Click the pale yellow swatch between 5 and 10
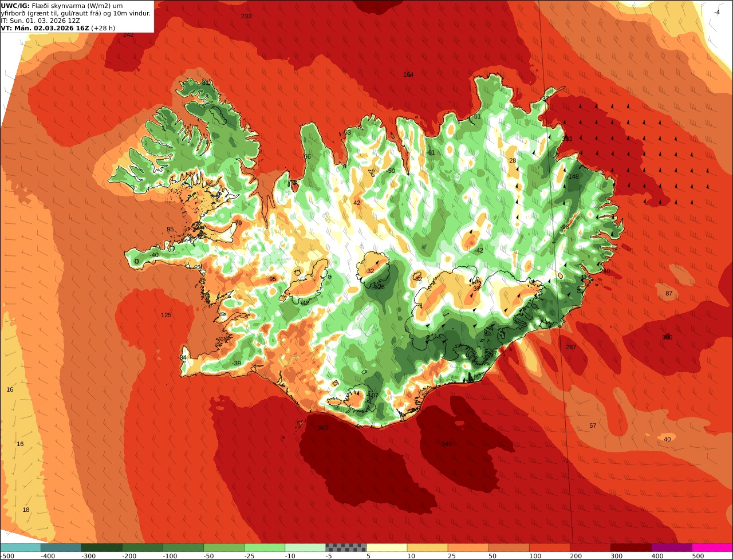Image resolution: width=733 pixels, height=560 pixels. pos(386,547)
